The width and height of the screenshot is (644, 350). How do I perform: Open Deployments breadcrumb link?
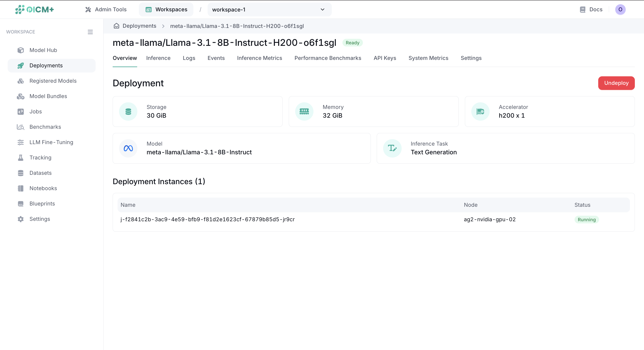[139, 26]
